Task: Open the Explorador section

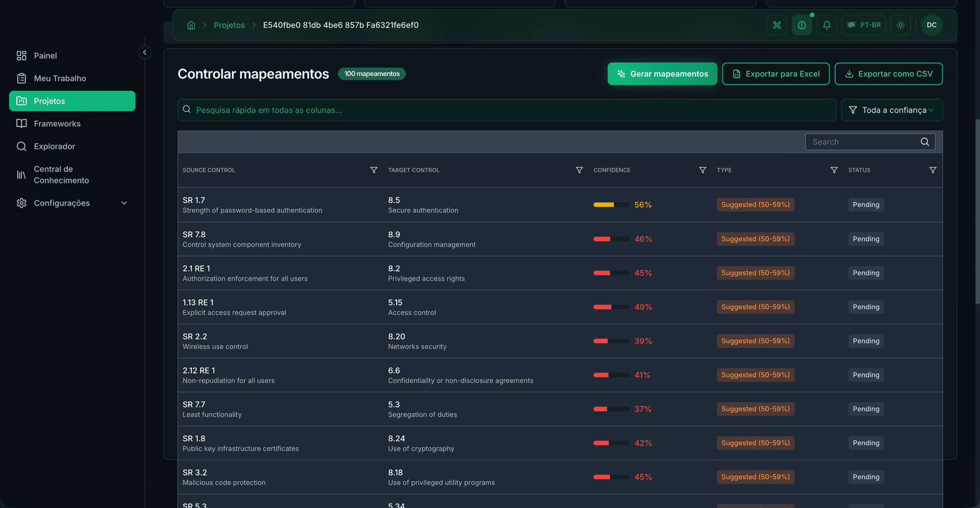Action: click(x=54, y=146)
